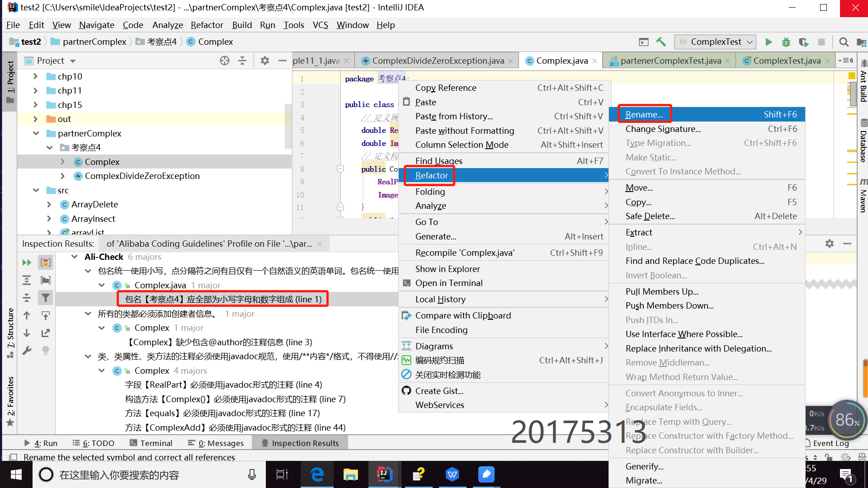This screenshot has height=488, width=868.
Task: Expand all inspection results icon
Action: 27,280
